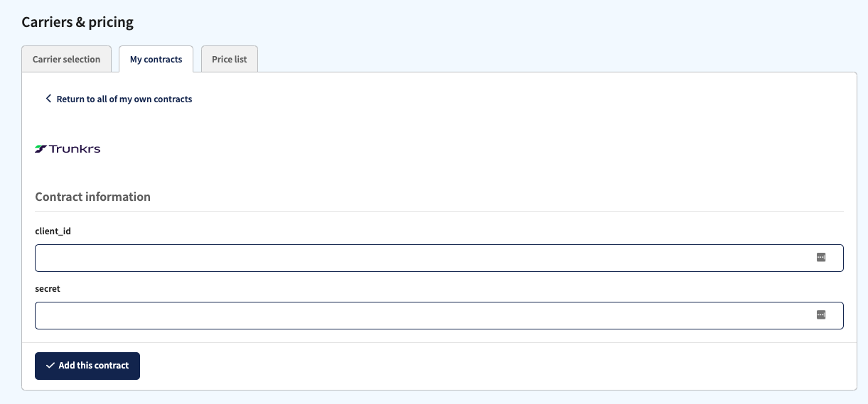Select the My contracts tab
Screen dimensions: 868x404
[156, 59]
